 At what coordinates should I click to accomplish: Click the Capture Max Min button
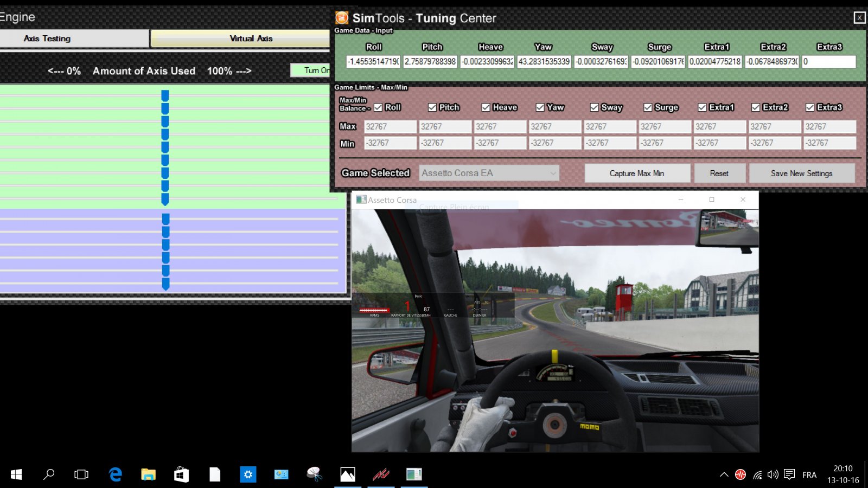point(637,173)
